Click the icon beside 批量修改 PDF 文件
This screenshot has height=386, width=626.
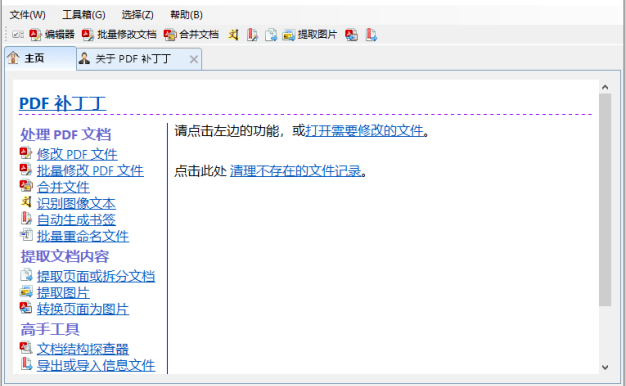[26, 170]
